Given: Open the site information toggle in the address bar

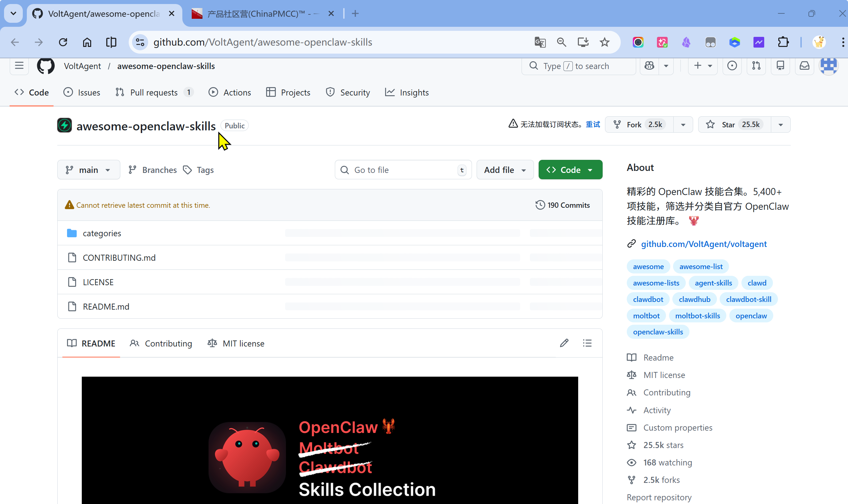Looking at the screenshot, I should tap(140, 42).
